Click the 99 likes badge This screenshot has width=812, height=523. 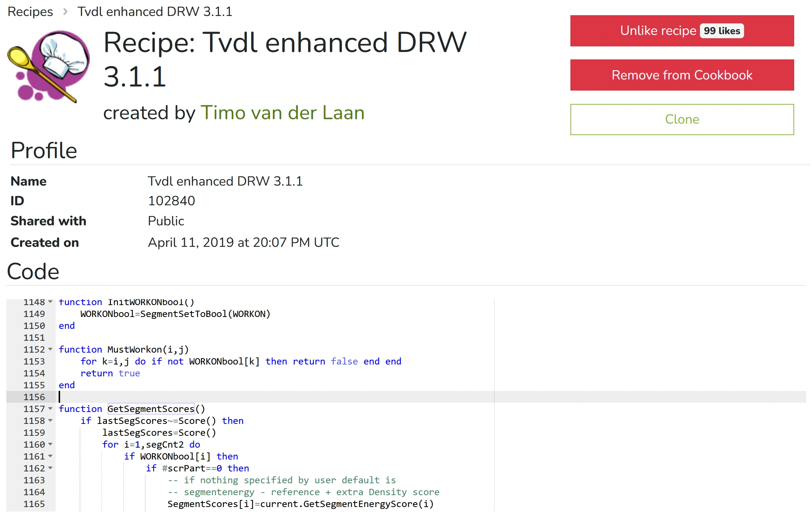(x=721, y=31)
